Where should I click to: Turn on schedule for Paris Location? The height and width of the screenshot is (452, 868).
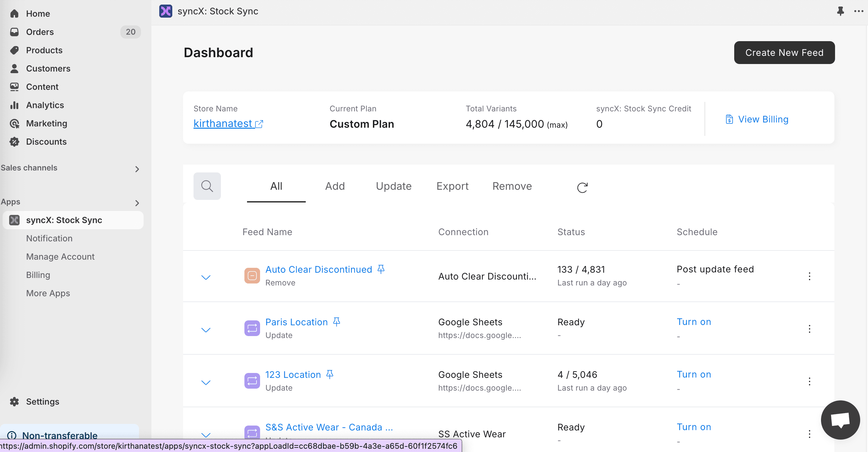click(x=694, y=322)
